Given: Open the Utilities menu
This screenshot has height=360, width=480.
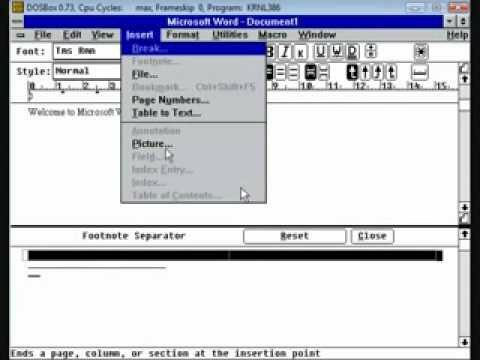Looking at the screenshot, I should coord(230,35).
